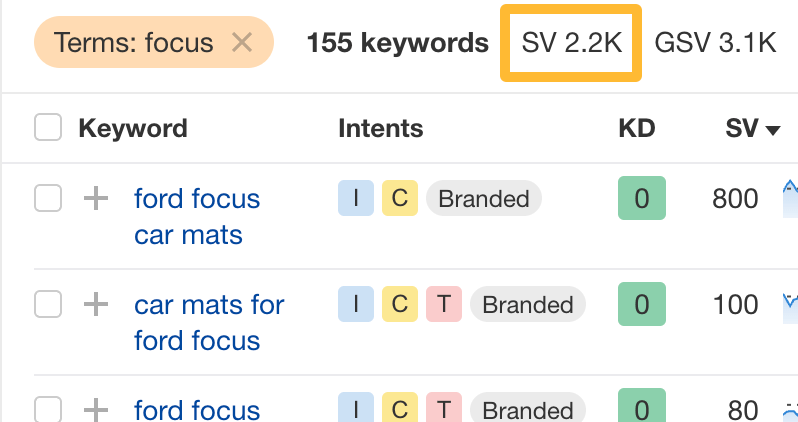Click the GSV 3.1K metric
798x422 pixels.
[715, 42]
